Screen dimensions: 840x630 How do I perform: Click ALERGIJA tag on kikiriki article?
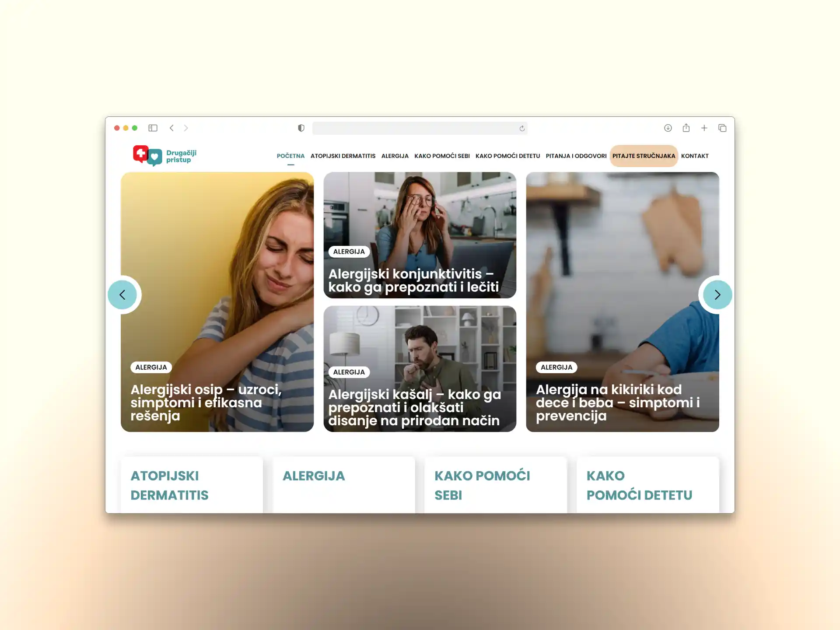pyautogui.click(x=556, y=367)
